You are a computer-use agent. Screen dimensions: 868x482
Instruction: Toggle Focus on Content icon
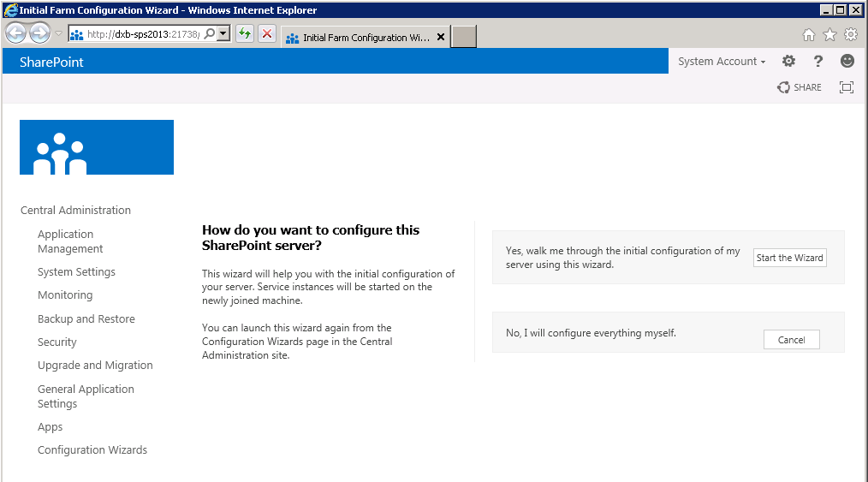click(x=847, y=86)
